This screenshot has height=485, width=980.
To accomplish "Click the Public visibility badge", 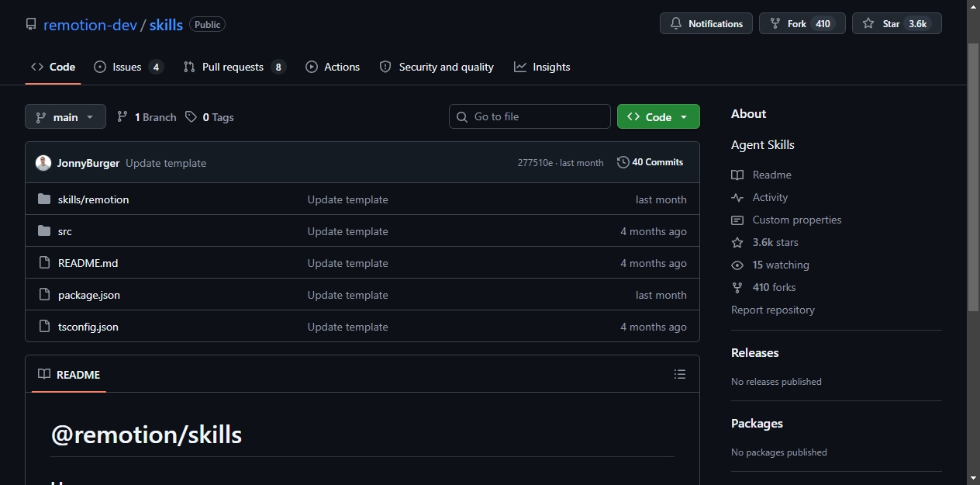I will pos(207,25).
